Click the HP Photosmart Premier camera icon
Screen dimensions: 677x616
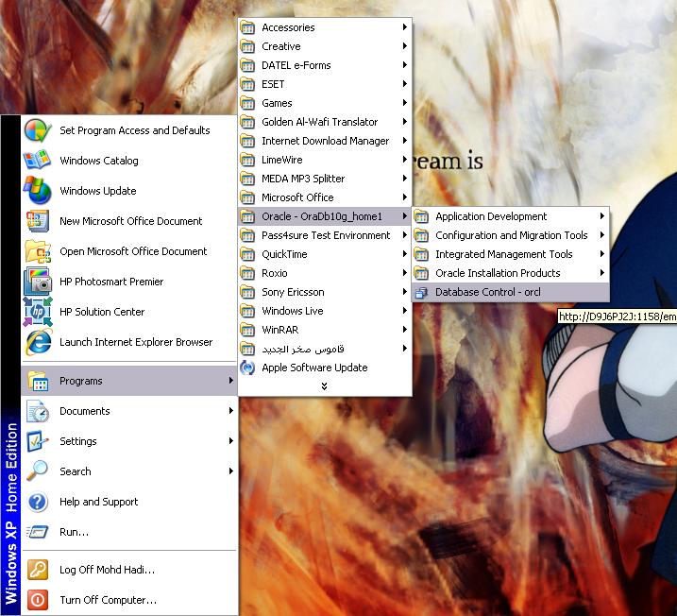coord(38,282)
